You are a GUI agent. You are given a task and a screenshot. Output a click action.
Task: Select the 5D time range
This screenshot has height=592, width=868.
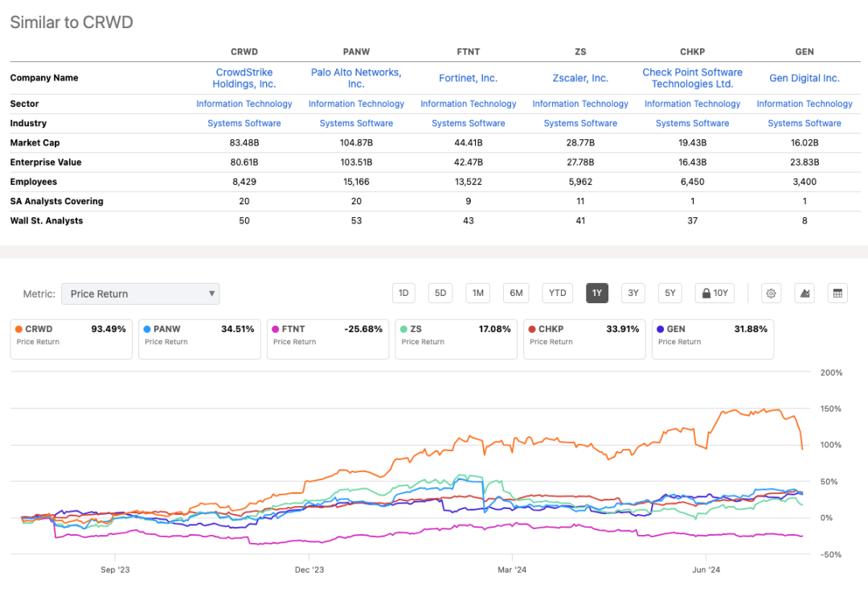[x=440, y=293]
